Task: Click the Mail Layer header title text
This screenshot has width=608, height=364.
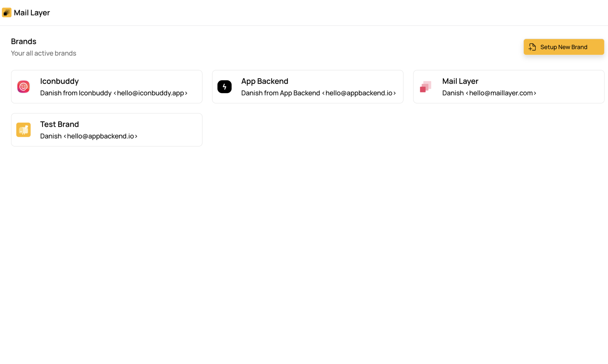Action: tap(32, 13)
